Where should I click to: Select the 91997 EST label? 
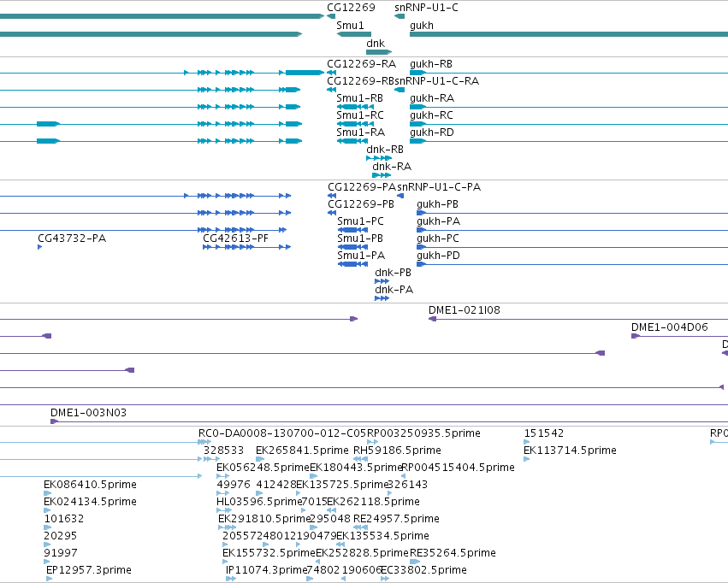61,554
